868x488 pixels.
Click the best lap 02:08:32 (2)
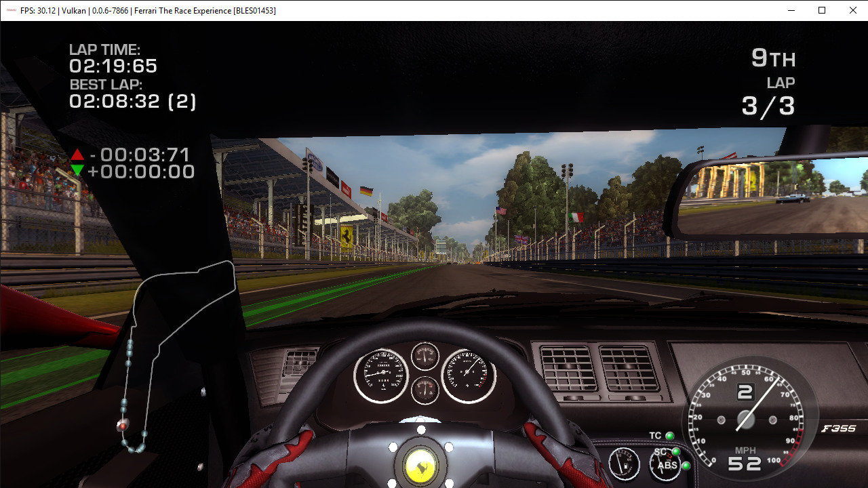click(133, 102)
